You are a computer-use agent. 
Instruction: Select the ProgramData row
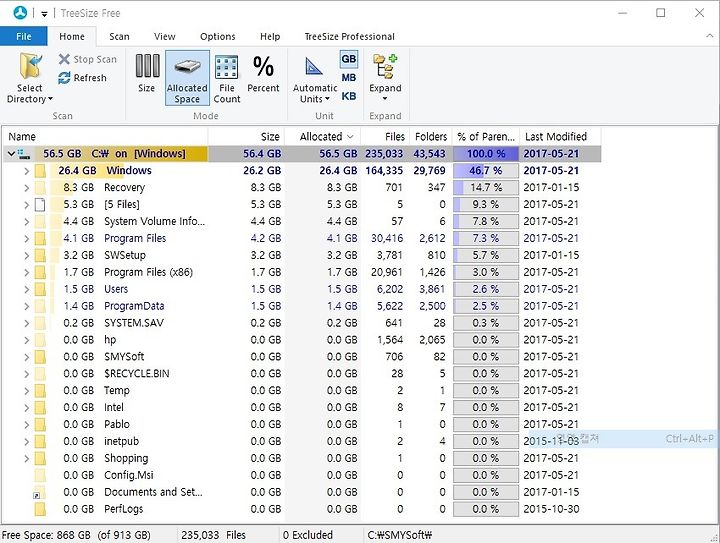(x=302, y=306)
